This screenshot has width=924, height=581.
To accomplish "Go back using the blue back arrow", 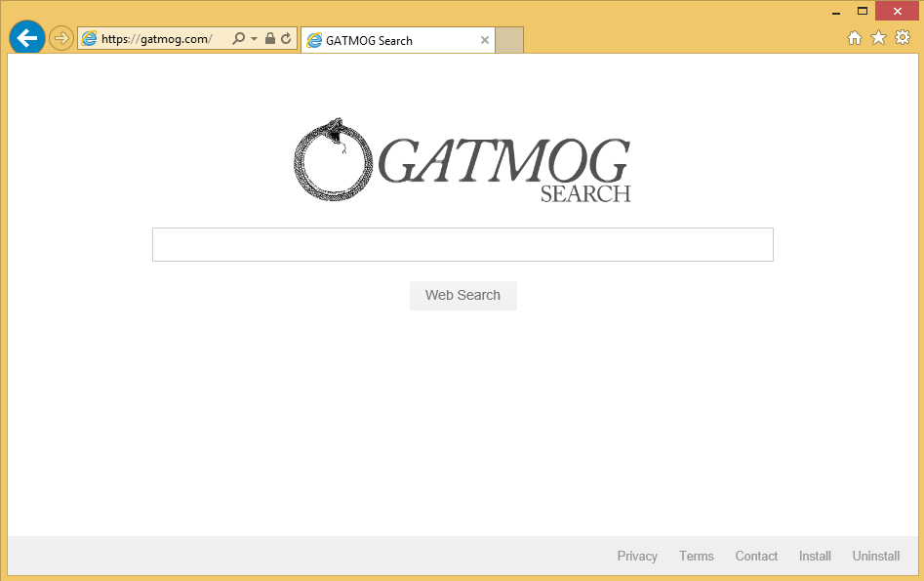I will [x=27, y=38].
